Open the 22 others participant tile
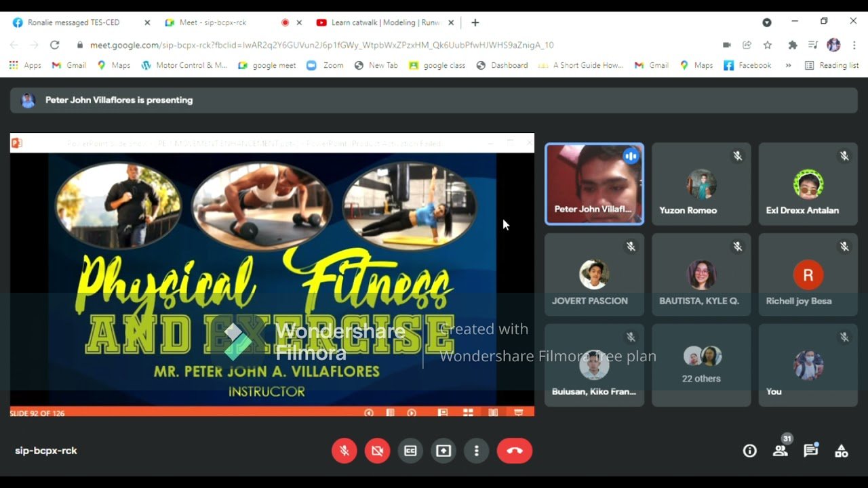 tap(701, 365)
